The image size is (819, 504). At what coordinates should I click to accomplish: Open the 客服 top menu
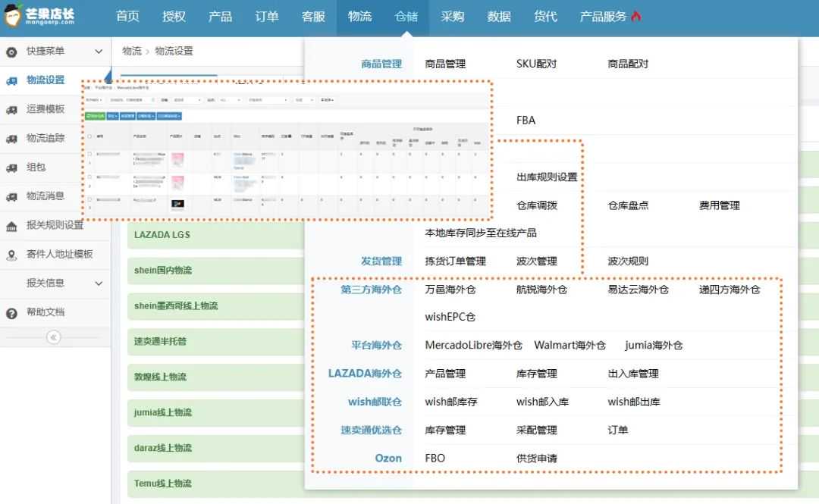313,16
